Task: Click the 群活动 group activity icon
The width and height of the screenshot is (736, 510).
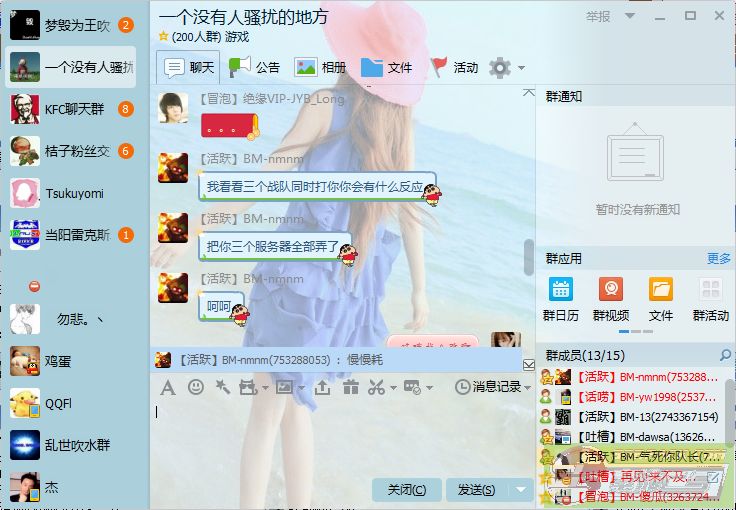Action: tap(710, 299)
